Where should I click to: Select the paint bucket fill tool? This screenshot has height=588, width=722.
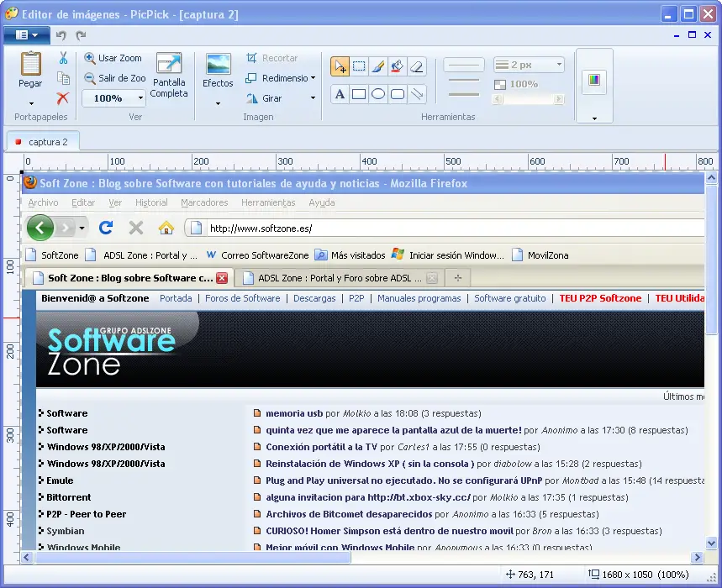pyautogui.click(x=398, y=66)
